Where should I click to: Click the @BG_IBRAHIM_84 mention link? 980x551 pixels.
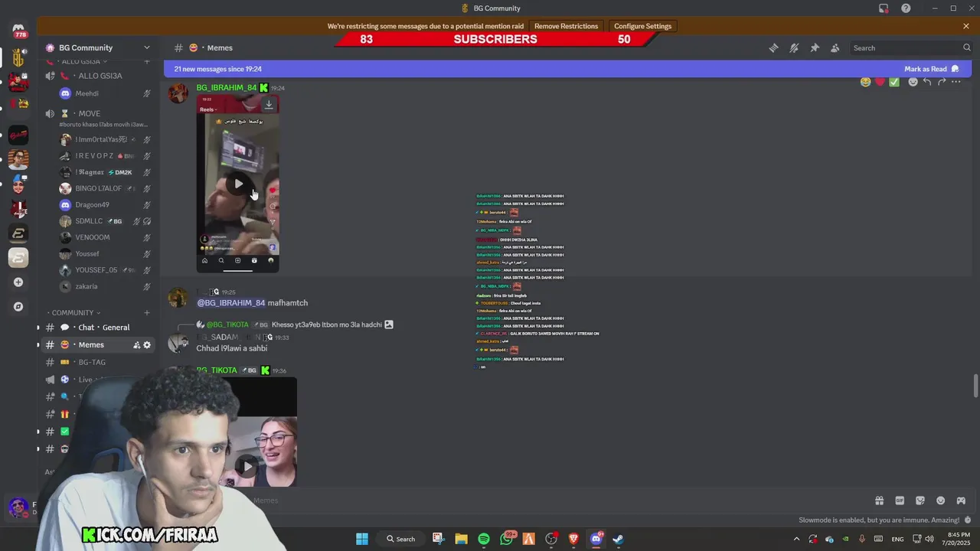[230, 303]
